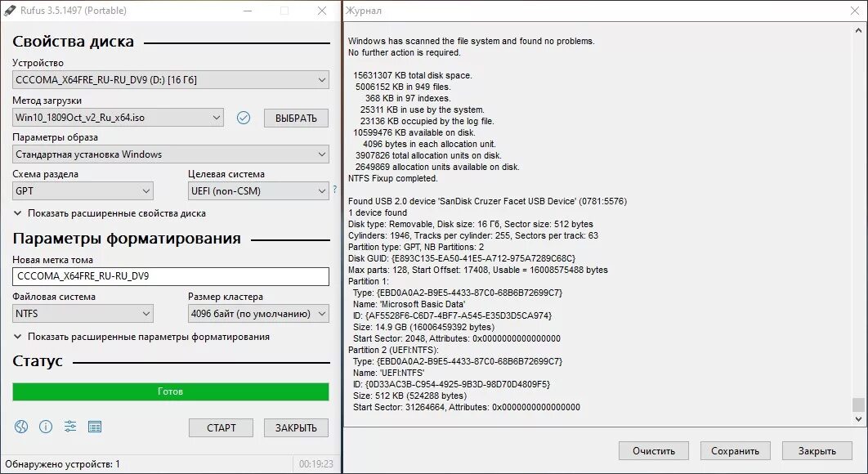The height and width of the screenshot is (474, 868).
Task: Click log line '1 device found'
Action: click(x=378, y=212)
